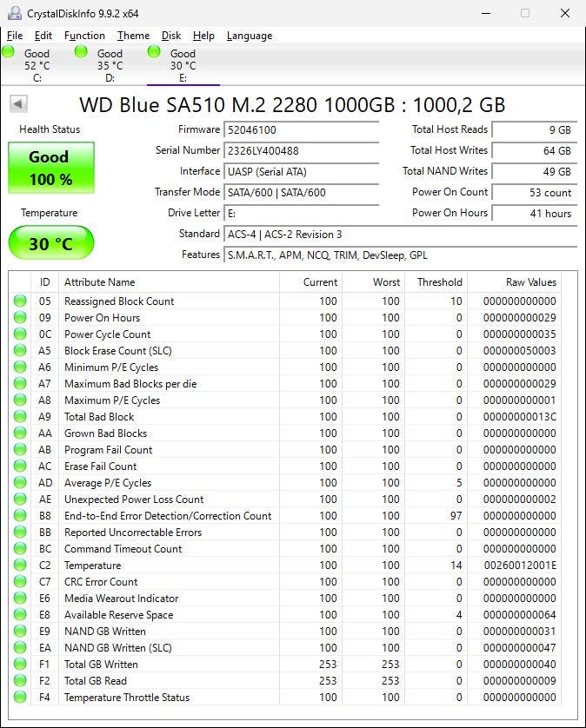Viewport: 586px width, 728px height.
Task: Click the Raw Values column header
Action: [x=515, y=281]
